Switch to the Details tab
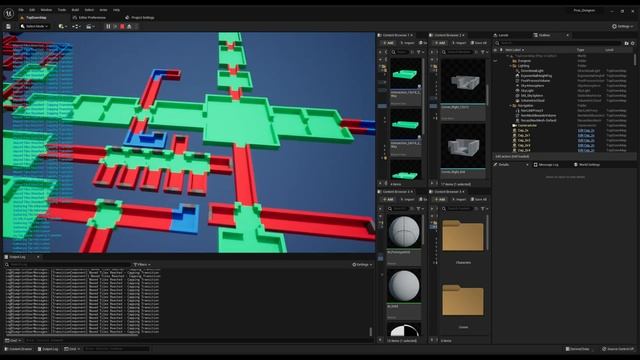The height and width of the screenshot is (360, 640). point(503,164)
